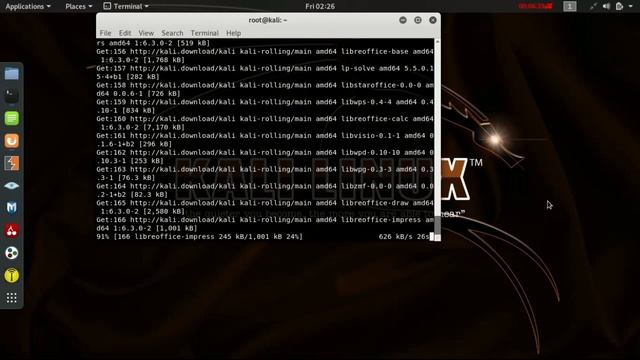Launch the yellow antenna dock icon
Screen dimensions: 640x360
tap(11, 276)
